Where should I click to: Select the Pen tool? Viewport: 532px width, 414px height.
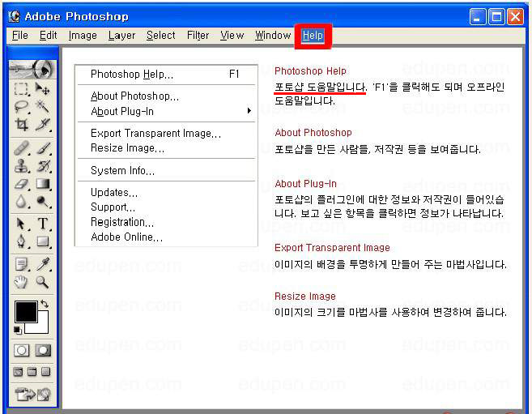click(22, 241)
